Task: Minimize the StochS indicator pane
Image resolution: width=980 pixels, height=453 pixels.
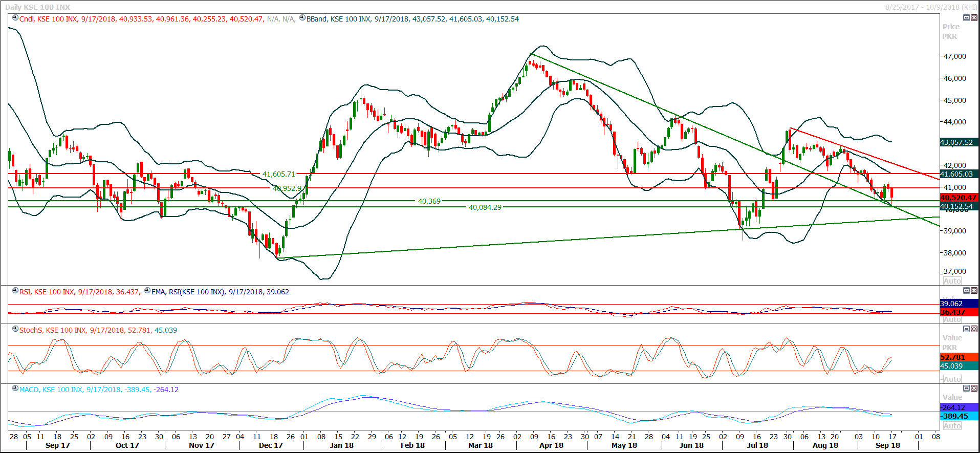Action: 966,329
